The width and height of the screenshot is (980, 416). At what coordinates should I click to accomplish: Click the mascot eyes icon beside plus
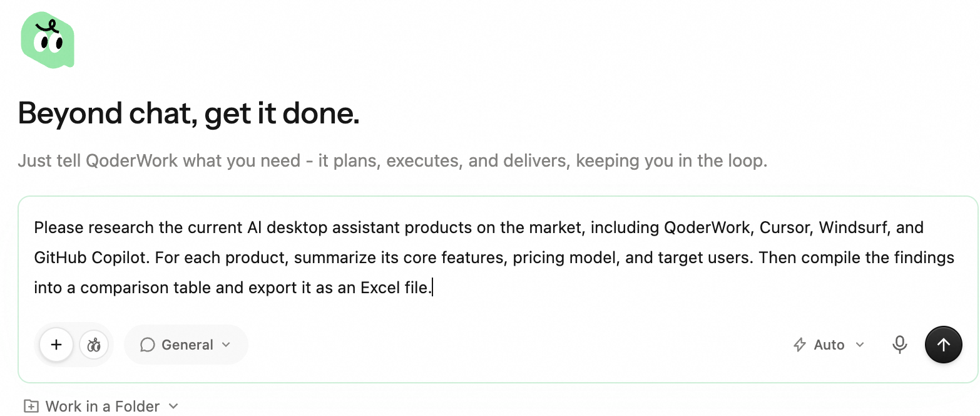tap(94, 345)
